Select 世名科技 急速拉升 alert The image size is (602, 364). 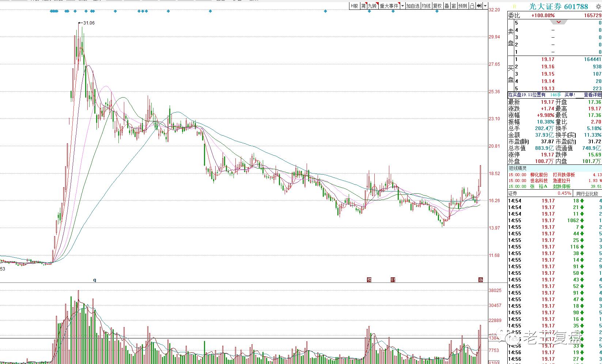click(555, 181)
